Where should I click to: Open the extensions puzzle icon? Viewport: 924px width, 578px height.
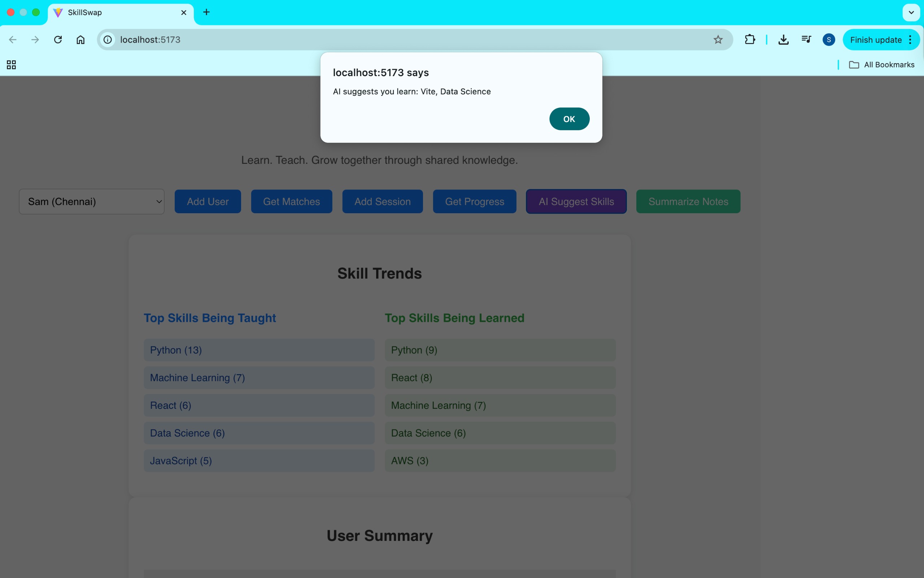tap(750, 40)
